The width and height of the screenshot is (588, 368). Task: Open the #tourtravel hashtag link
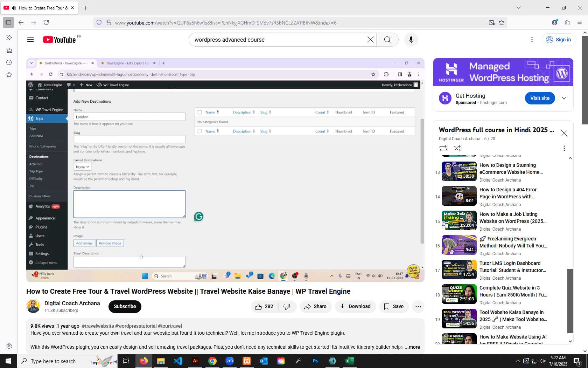(170, 326)
